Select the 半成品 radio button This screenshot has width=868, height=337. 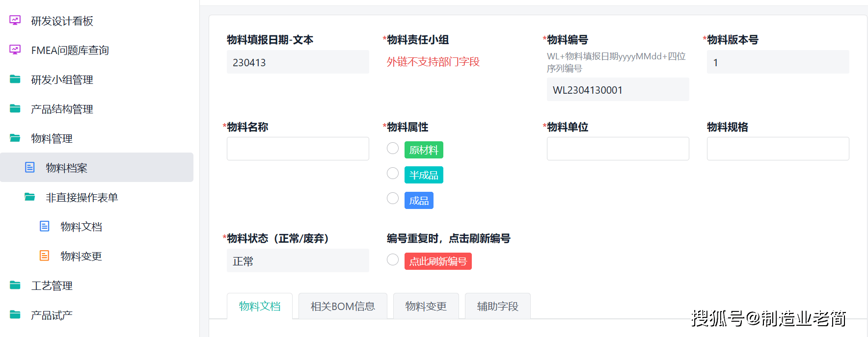pos(393,173)
